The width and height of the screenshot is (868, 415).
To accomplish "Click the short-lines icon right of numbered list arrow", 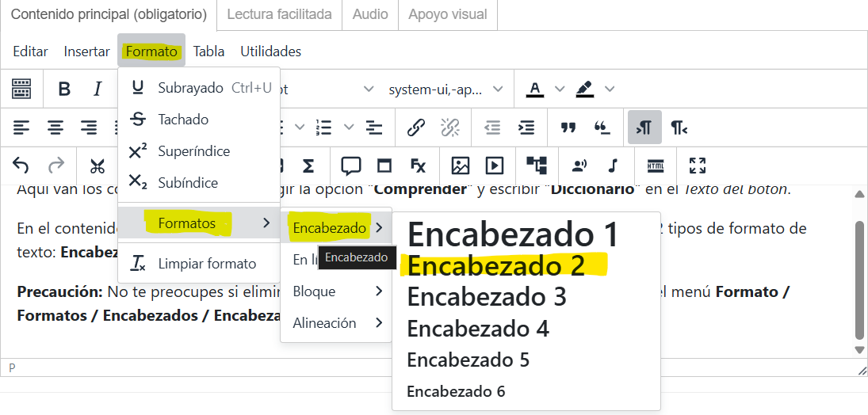I will [375, 128].
